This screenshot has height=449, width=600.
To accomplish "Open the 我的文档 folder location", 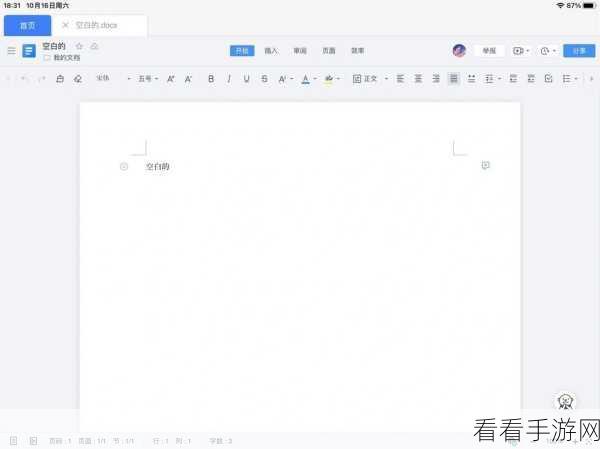I will [x=62, y=58].
